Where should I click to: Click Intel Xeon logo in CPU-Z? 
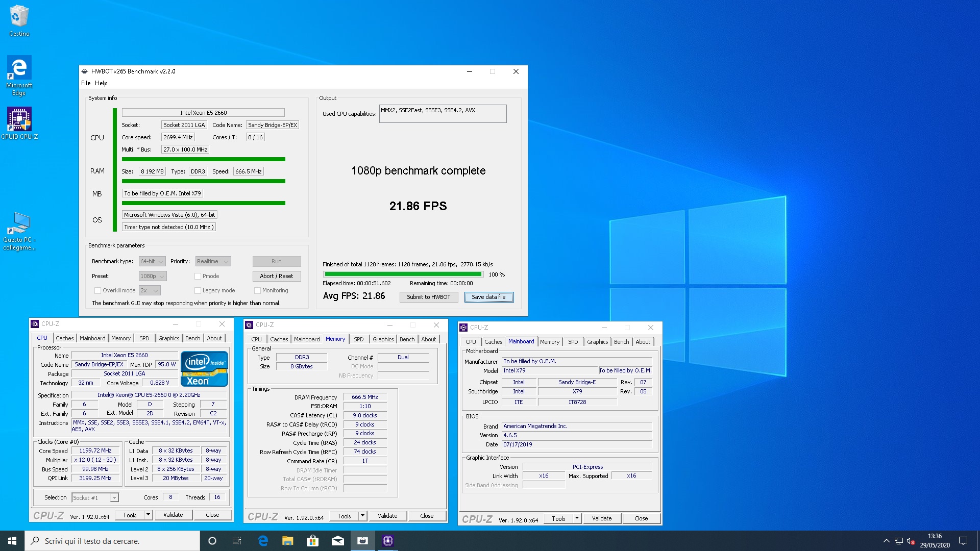pyautogui.click(x=204, y=369)
